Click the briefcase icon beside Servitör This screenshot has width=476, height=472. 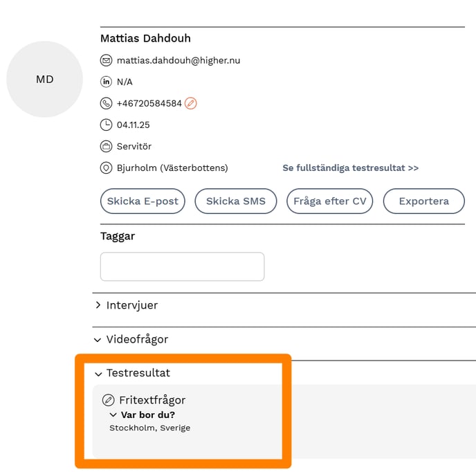106,147
